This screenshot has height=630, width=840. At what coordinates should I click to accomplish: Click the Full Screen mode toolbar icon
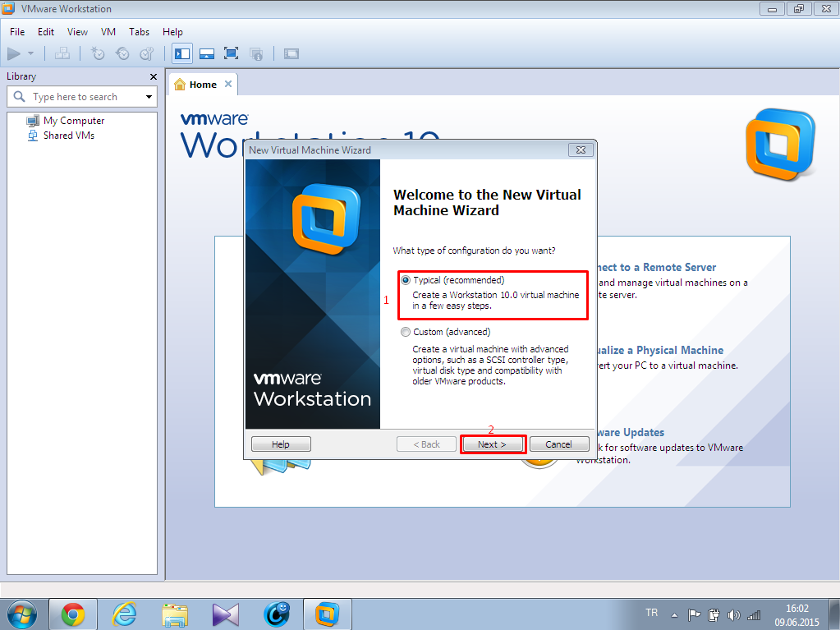pos(231,53)
